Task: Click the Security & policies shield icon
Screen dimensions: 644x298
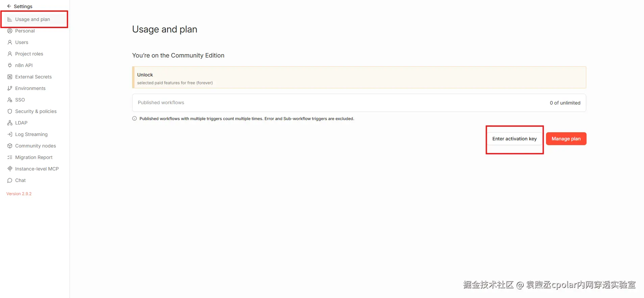Action: tap(10, 111)
